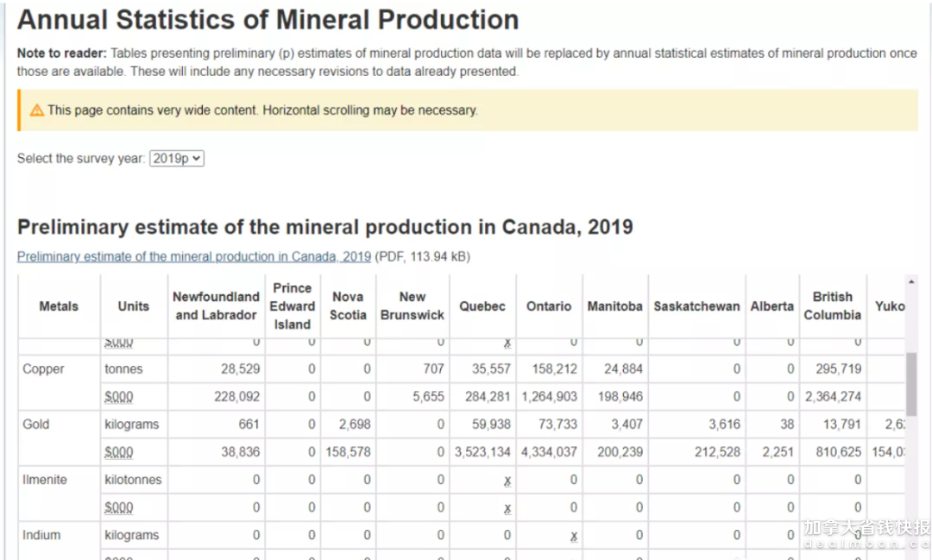
Task: Click the British Columbia column header
Action: click(832, 306)
